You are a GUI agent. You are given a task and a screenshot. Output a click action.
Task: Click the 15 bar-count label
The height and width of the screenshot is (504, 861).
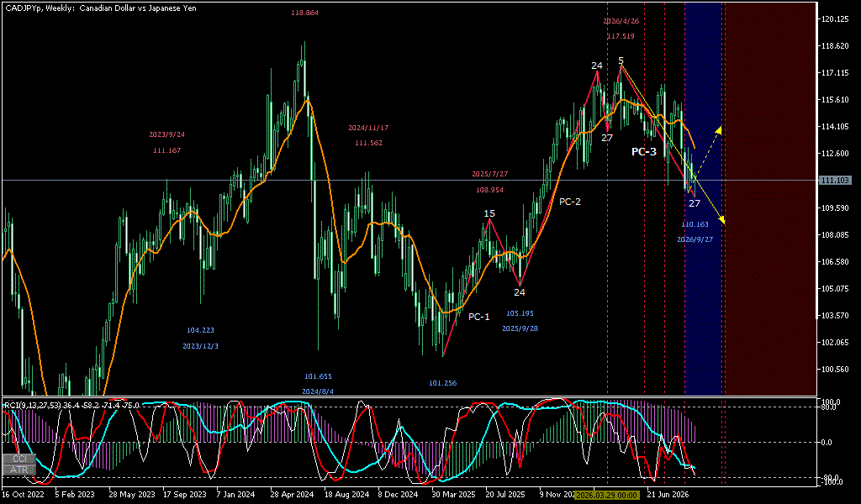click(x=489, y=213)
